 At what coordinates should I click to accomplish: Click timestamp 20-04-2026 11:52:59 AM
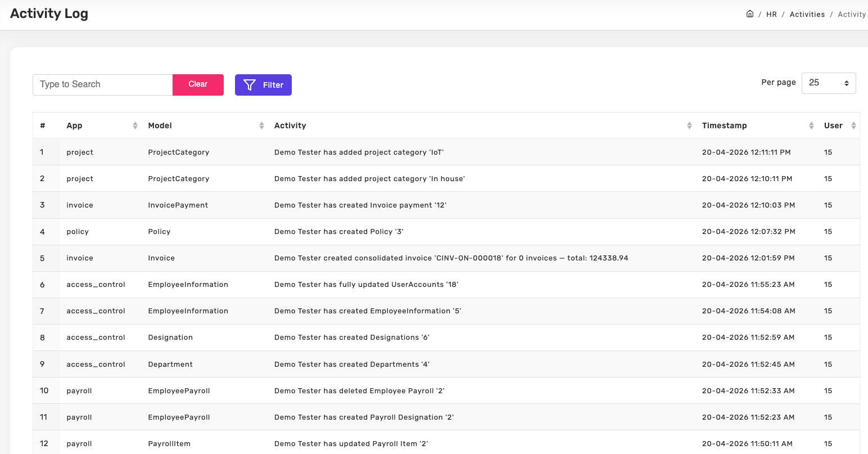click(748, 338)
